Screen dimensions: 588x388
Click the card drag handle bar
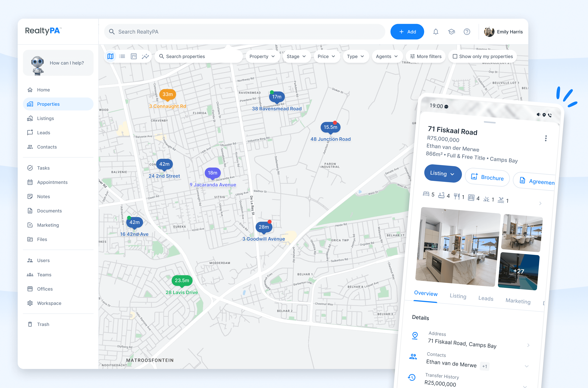point(490,122)
